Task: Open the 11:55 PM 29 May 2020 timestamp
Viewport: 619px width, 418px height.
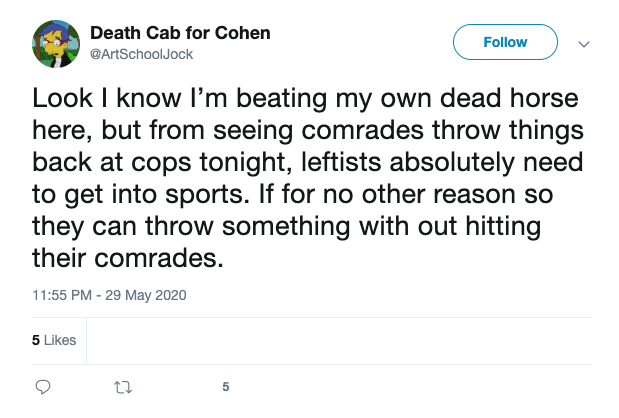Action: coord(110,295)
